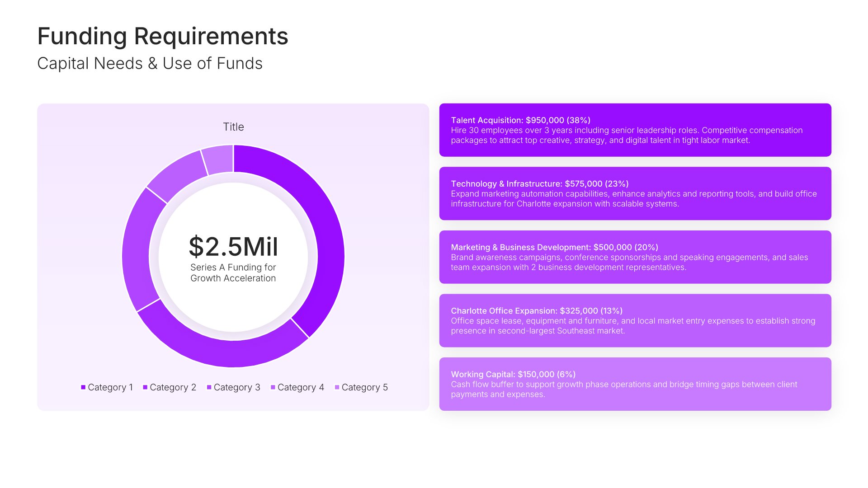Click the Series A Funding caption text
This screenshot has width=868, height=488.
click(233, 273)
